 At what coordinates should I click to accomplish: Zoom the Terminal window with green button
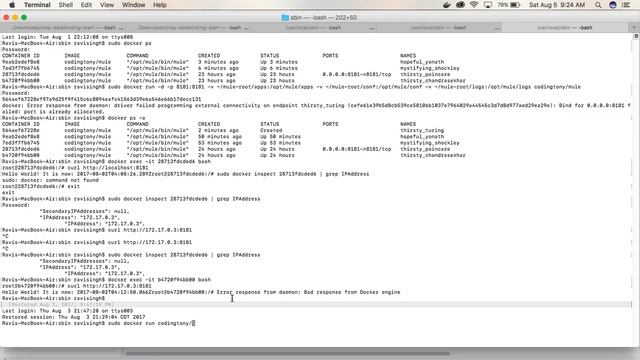click(x=24, y=18)
